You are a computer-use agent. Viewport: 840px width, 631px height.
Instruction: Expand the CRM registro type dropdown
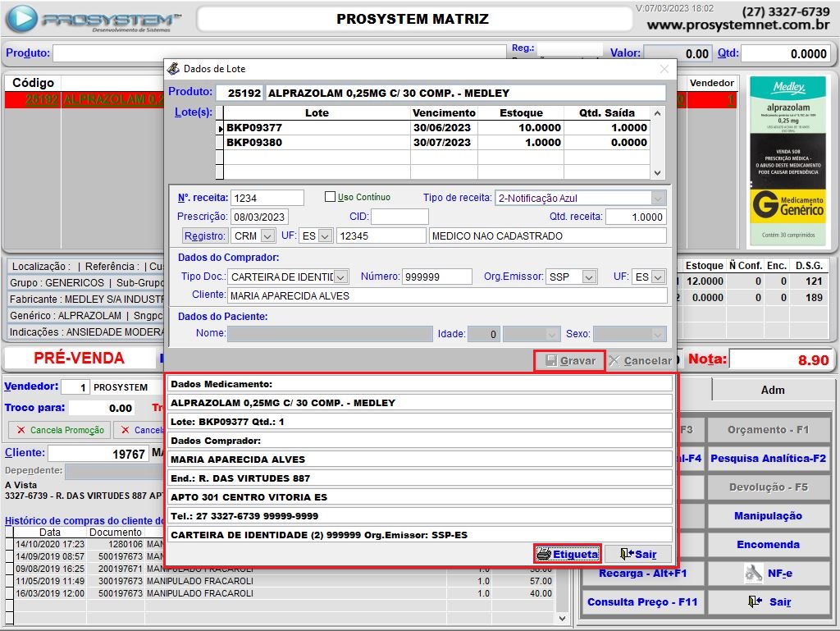point(268,236)
